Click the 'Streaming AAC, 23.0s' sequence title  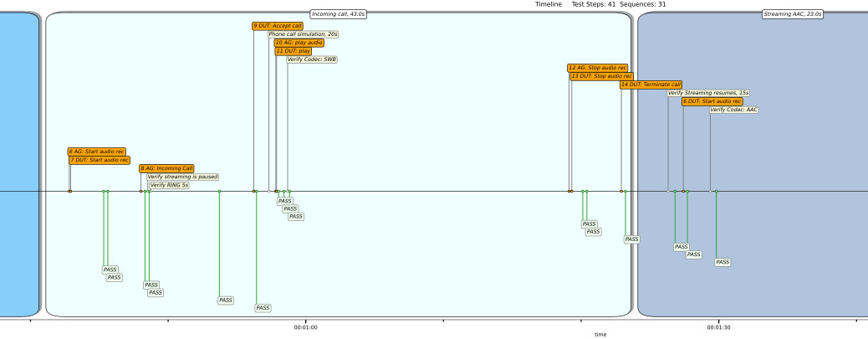click(793, 14)
